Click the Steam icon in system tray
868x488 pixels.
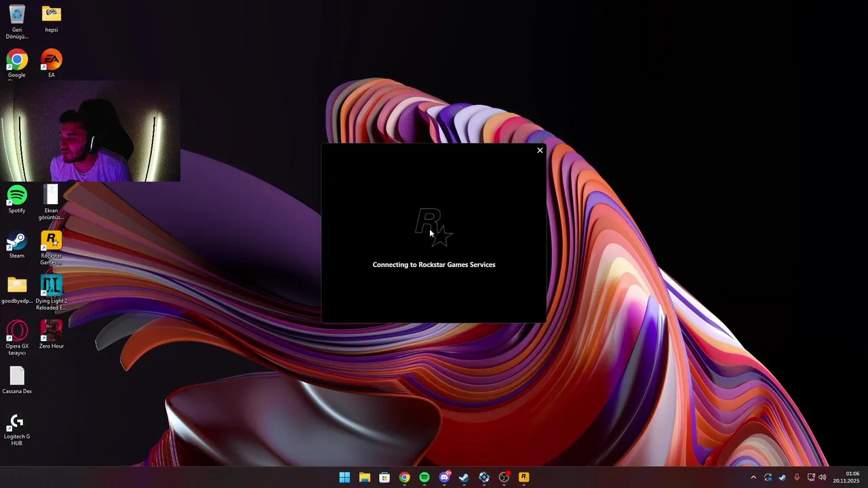click(782, 477)
